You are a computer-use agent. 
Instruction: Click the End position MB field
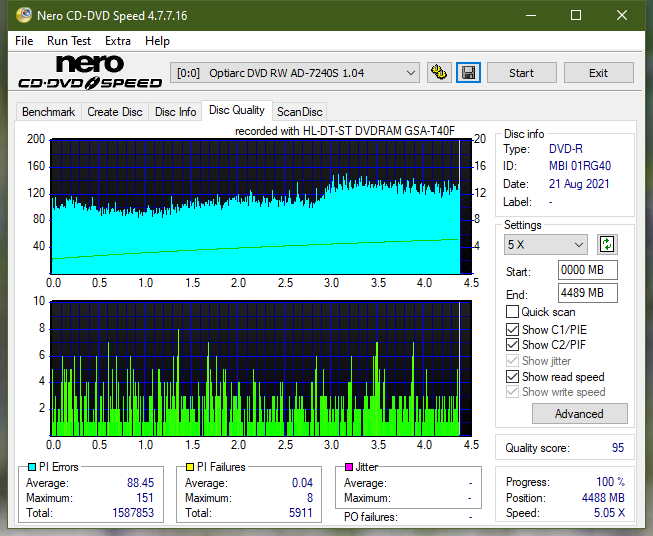coord(588,293)
